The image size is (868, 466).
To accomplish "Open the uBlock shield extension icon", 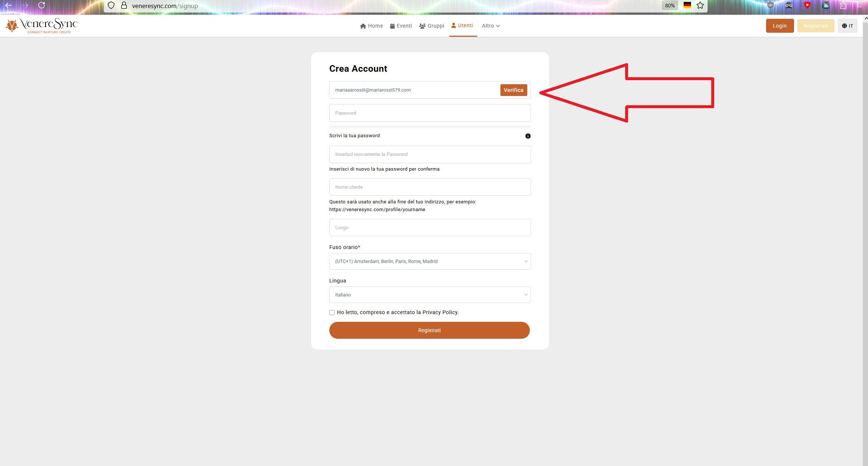I will tap(770, 6).
